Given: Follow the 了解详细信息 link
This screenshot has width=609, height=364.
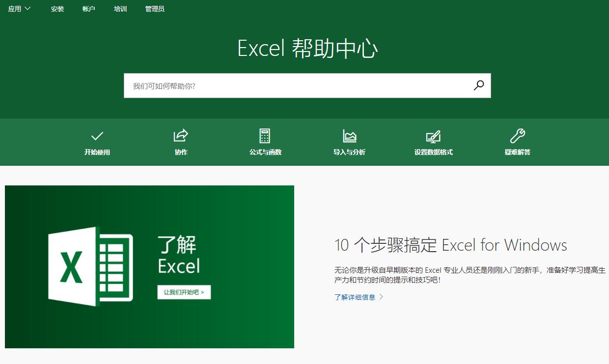Looking at the screenshot, I should coord(355,297).
